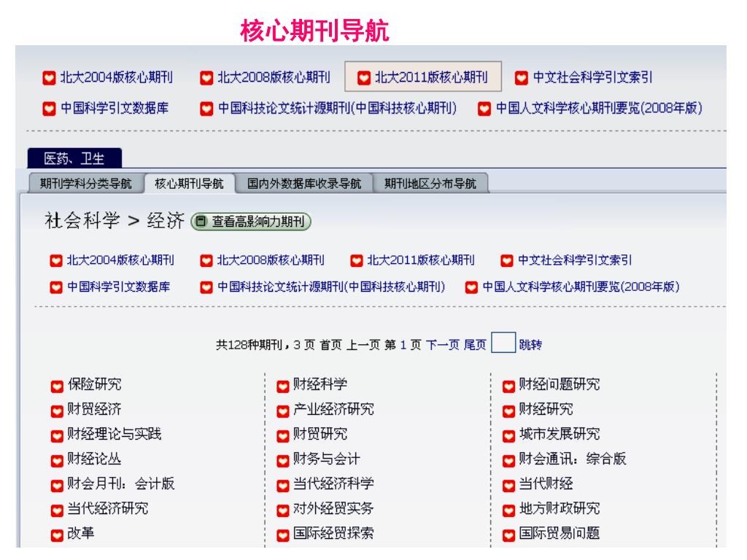This screenshot has height=560, width=747.
Task: Open journal 财经研究
Action: (x=546, y=409)
